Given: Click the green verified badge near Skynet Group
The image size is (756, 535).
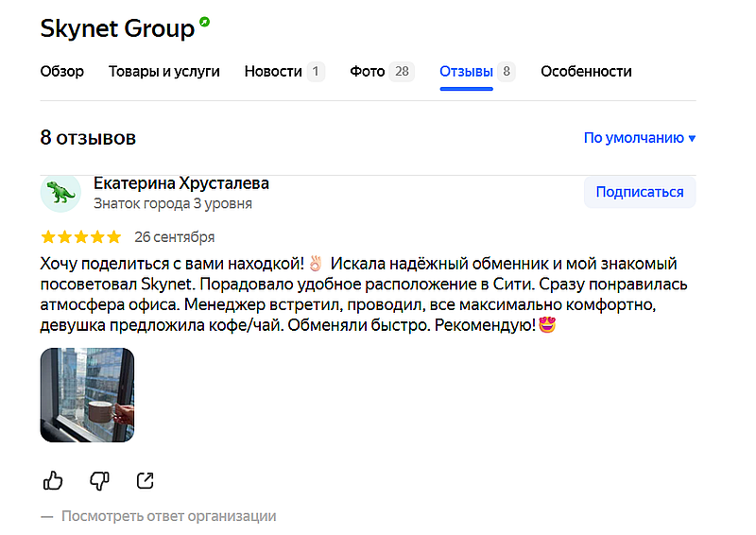Looking at the screenshot, I should [x=205, y=22].
